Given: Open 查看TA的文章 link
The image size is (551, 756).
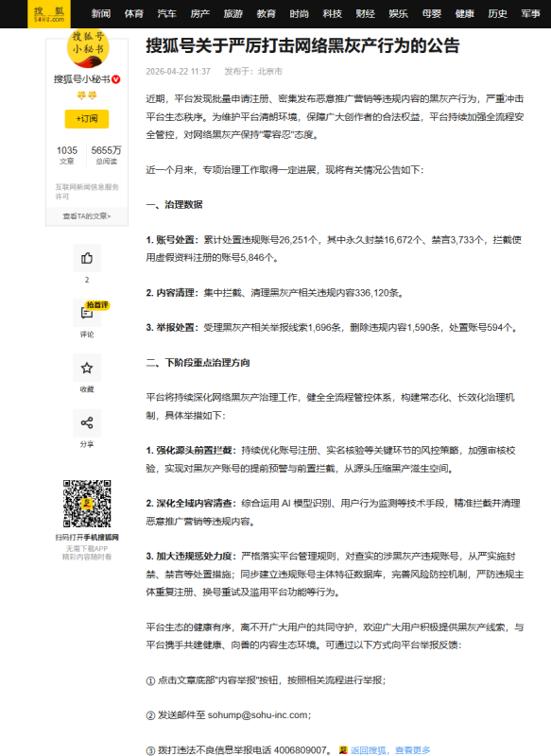Looking at the screenshot, I should (87, 216).
